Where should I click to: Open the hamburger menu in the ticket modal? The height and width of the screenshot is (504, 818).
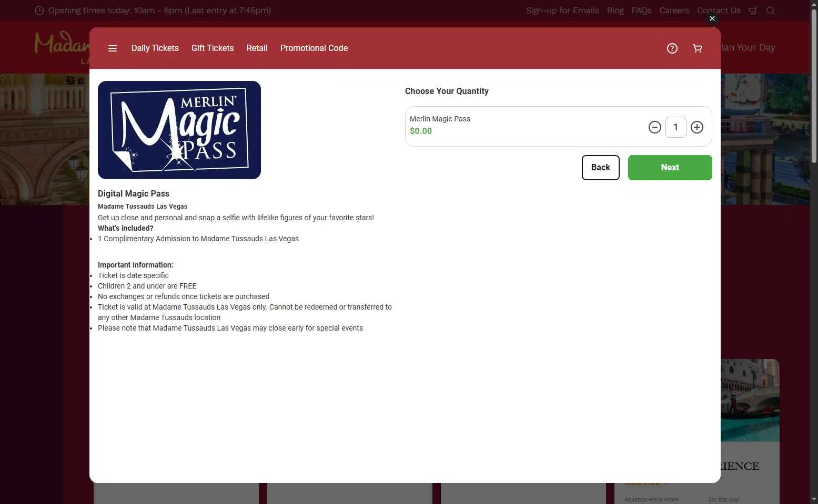[x=113, y=48]
